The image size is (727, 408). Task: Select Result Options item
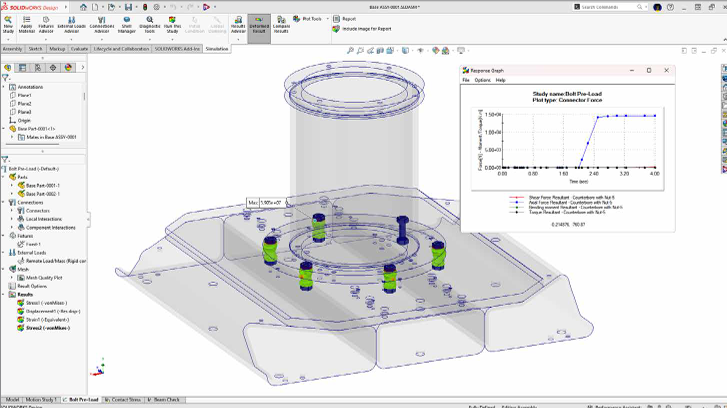tap(32, 286)
